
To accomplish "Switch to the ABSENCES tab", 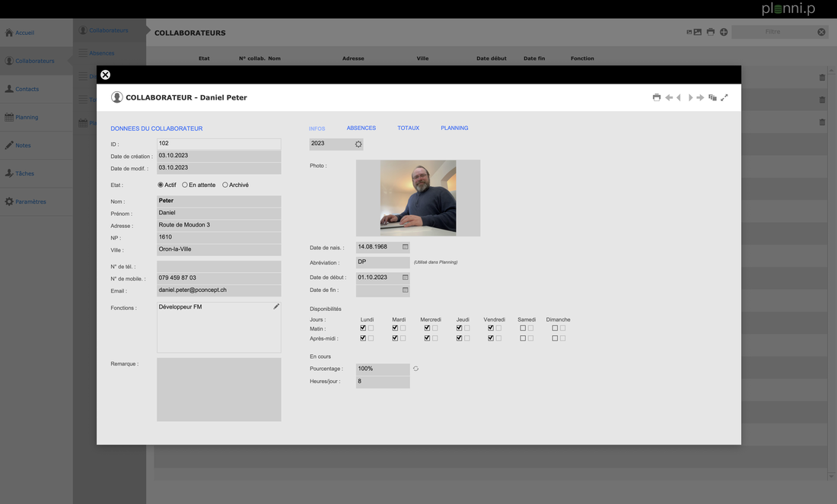I will coord(361,128).
